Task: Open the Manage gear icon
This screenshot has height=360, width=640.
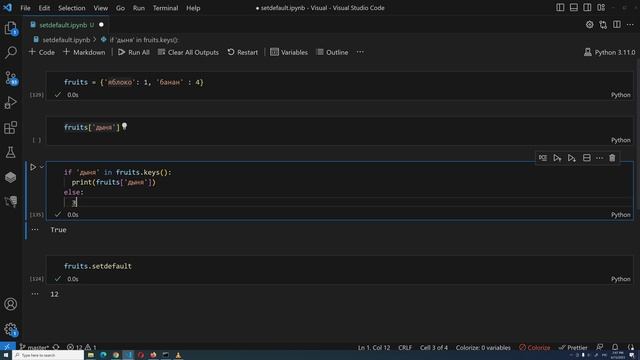Action: pos(11,329)
